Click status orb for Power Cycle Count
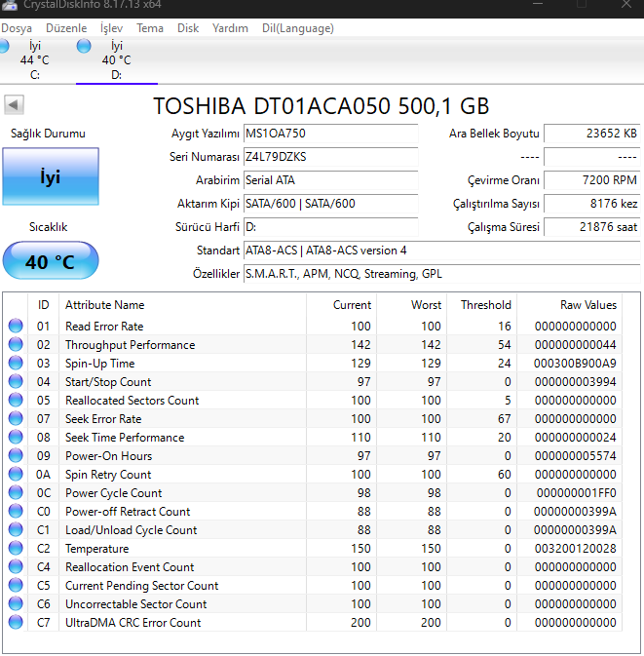Screen dimensions: 644x656 coord(16,492)
